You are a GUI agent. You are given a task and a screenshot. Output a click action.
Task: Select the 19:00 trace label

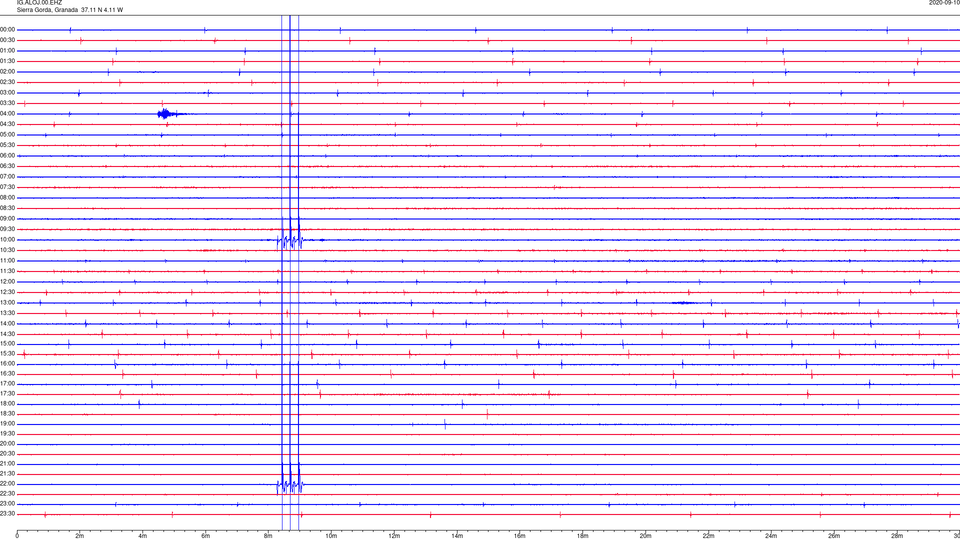pyautogui.click(x=8, y=424)
